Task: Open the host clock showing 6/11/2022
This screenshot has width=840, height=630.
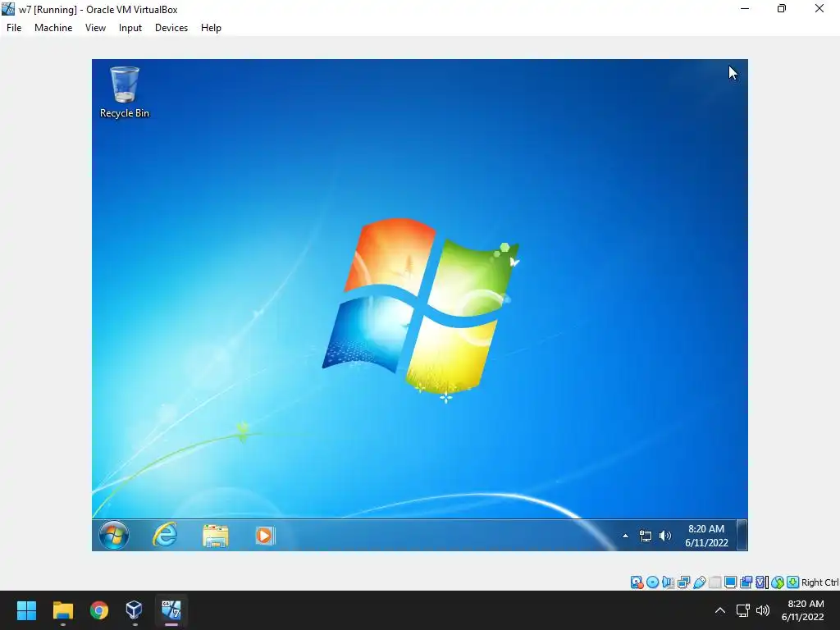Action: [802, 610]
